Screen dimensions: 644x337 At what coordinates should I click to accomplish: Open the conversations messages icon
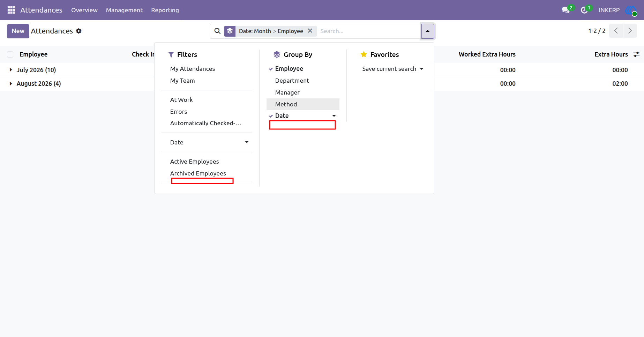[x=566, y=10]
